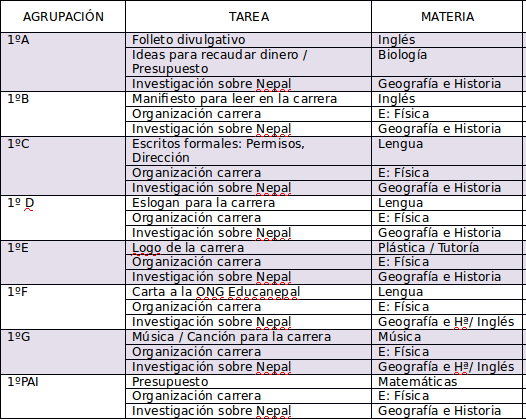Screen dimensions: 526x420
Task: Select the Matemáticas subject cell
Action: pyautogui.click(x=447, y=382)
